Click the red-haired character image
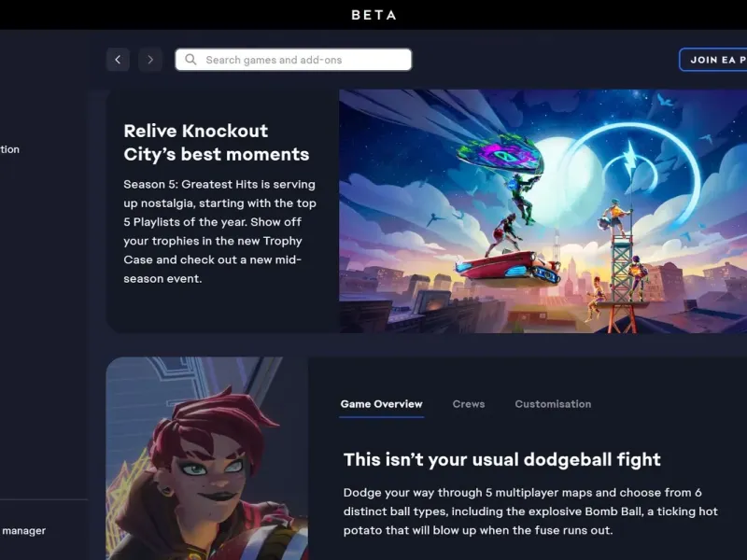 [x=207, y=458]
